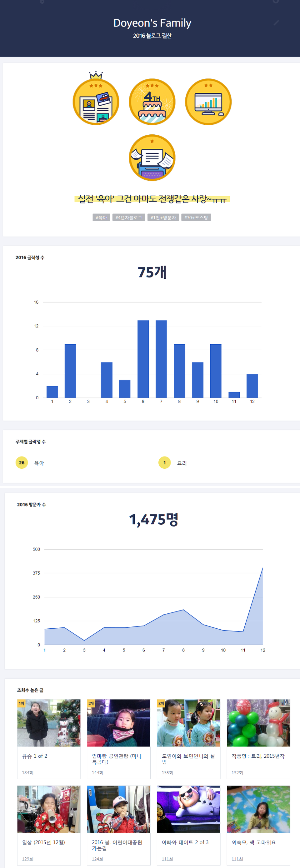Open the 2위 thumbnail with girl in scarf
Viewport: 300px width, 868px height.
click(x=119, y=723)
